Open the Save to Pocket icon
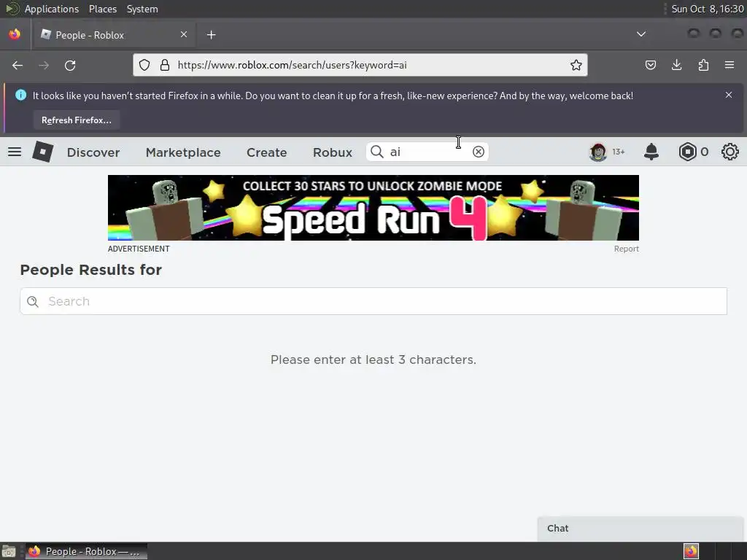The image size is (747, 560). pos(651,65)
